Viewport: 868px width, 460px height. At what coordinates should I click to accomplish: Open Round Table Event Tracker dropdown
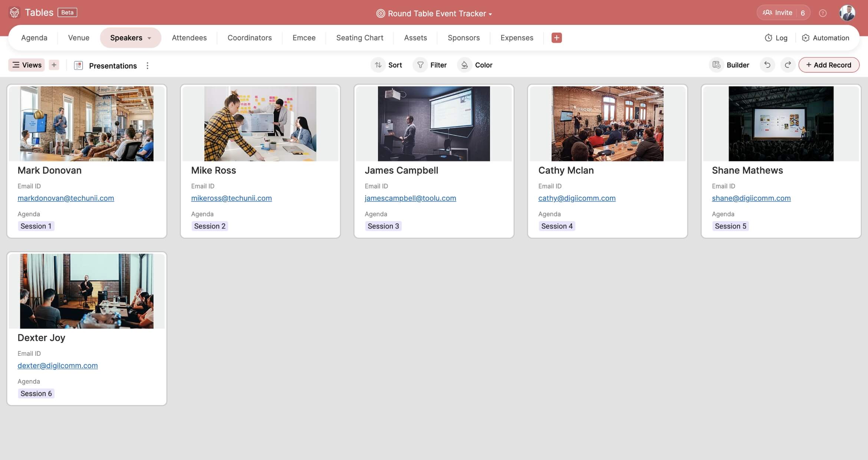coord(434,14)
